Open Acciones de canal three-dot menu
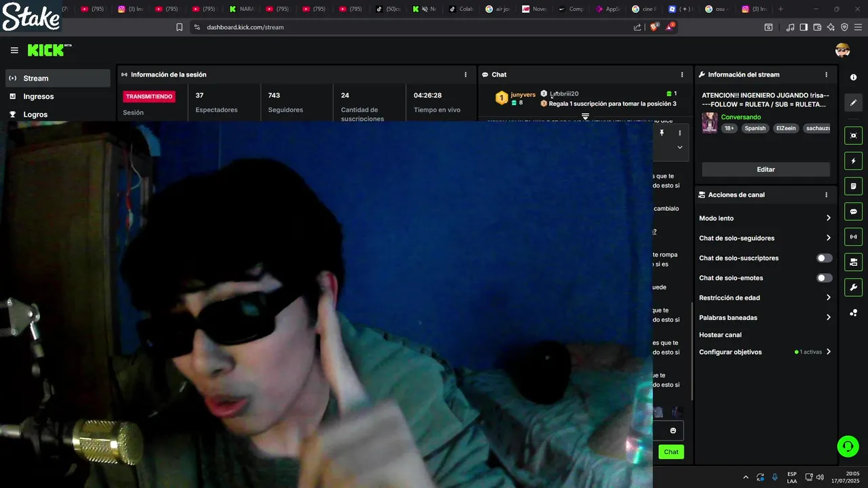This screenshot has height=488, width=868. click(826, 195)
